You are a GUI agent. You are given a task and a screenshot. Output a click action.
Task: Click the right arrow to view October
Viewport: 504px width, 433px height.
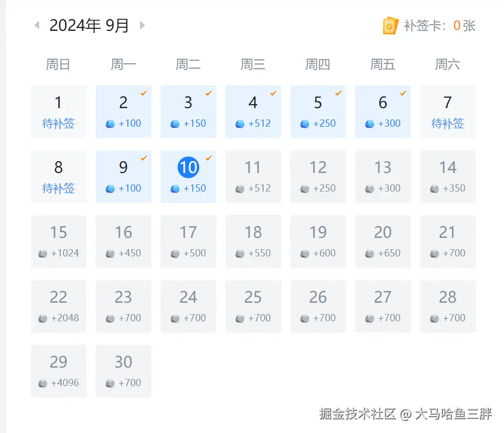[x=143, y=25]
